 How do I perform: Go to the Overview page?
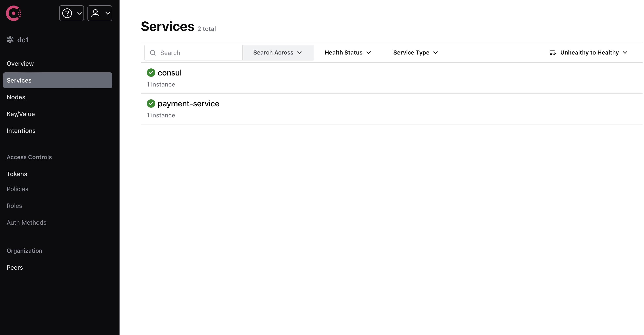[20, 64]
